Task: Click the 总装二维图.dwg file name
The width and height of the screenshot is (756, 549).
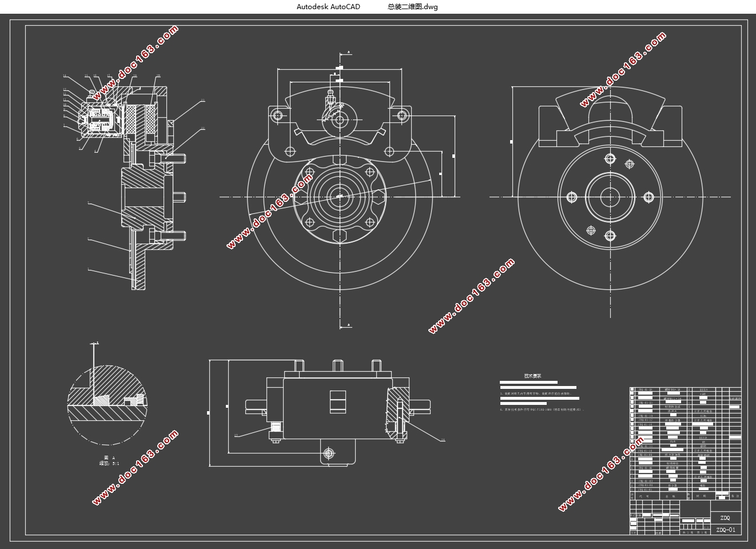Action: pos(412,7)
